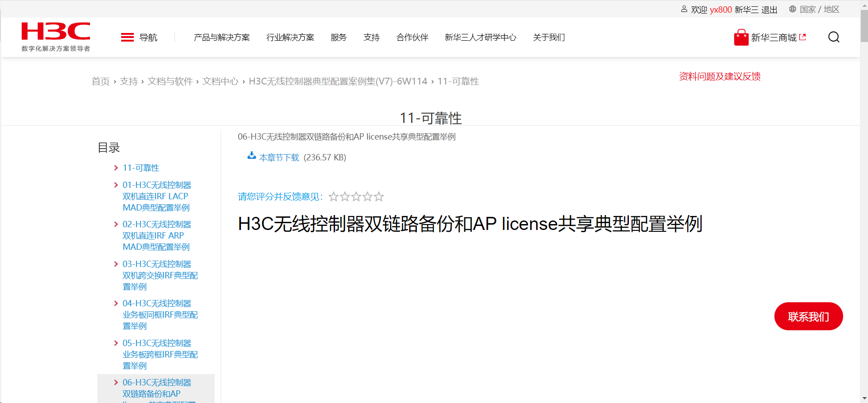
Task: Click the red shopping bag icon
Action: 741,37
